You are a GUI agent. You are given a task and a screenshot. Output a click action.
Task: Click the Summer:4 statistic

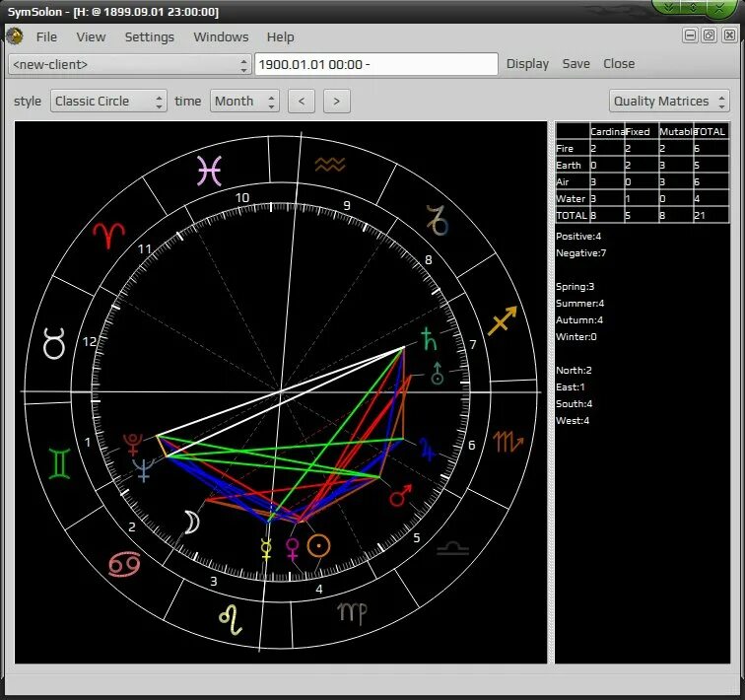[579, 304]
